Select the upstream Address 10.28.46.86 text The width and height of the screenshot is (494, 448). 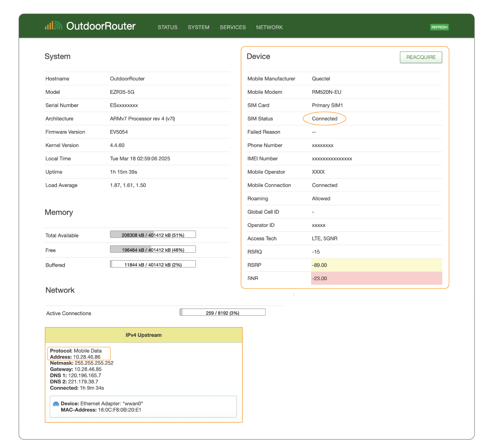pyautogui.click(x=86, y=357)
